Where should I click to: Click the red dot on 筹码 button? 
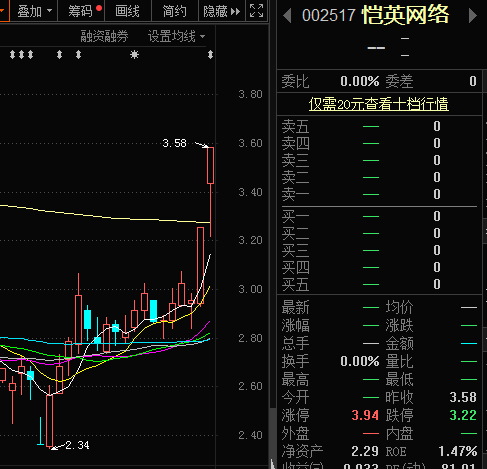(99, 8)
